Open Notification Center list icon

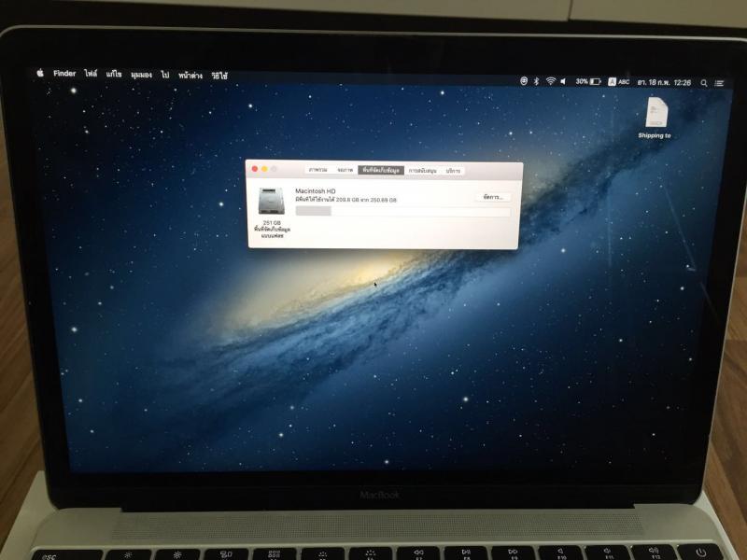pyautogui.click(x=719, y=83)
